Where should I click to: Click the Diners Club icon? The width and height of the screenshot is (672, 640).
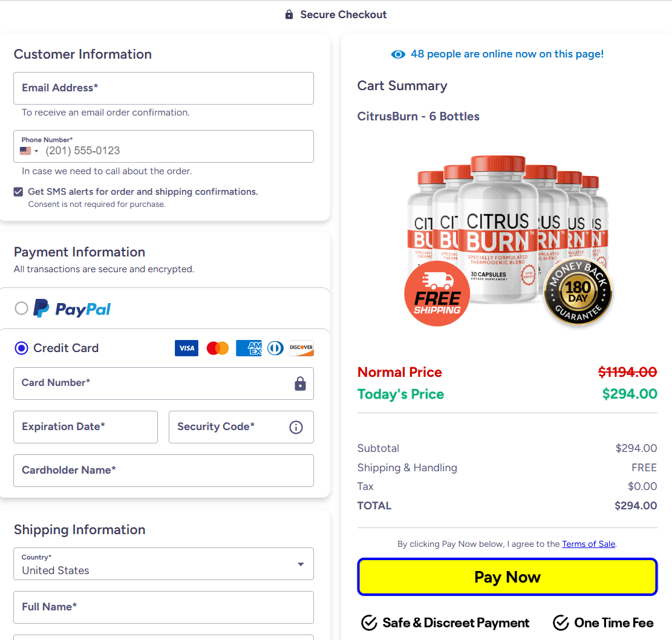point(275,348)
